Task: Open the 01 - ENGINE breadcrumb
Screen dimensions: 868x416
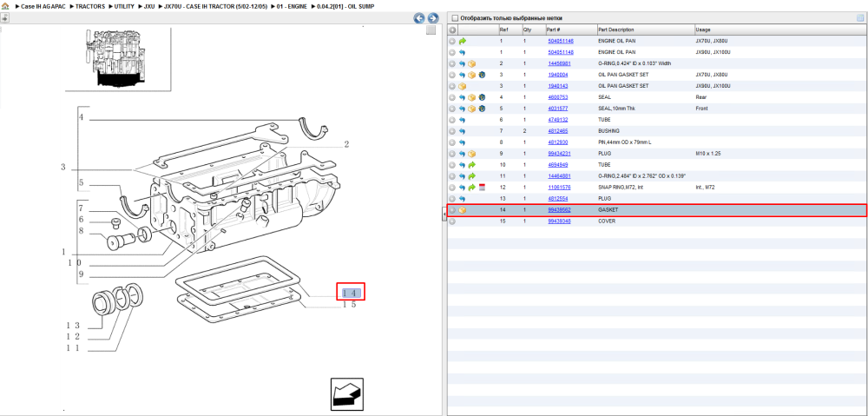Action: 291,6
